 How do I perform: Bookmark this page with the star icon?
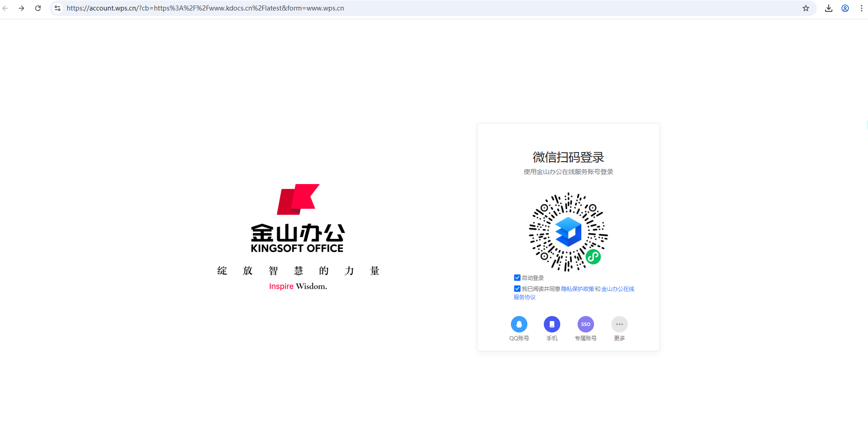click(806, 8)
